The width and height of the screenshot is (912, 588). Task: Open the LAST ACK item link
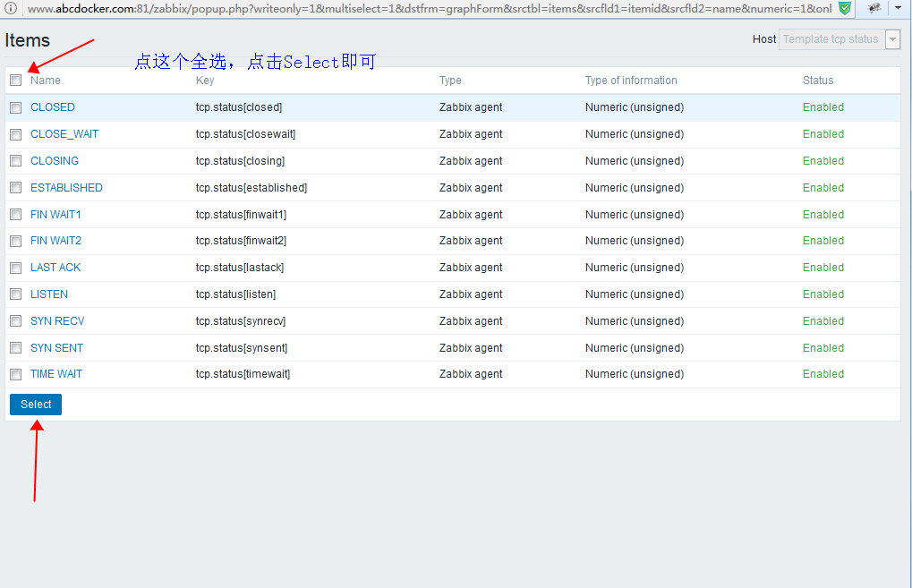tap(55, 267)
